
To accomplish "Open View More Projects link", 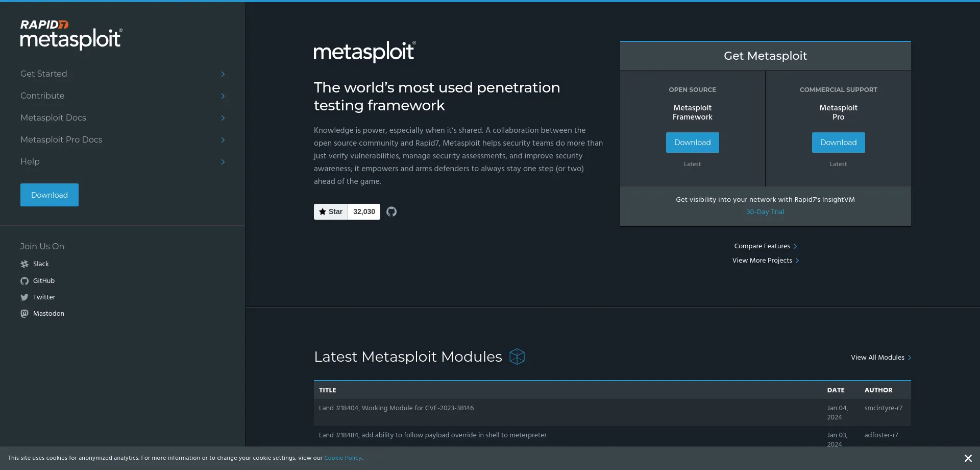I will (765, 261).
